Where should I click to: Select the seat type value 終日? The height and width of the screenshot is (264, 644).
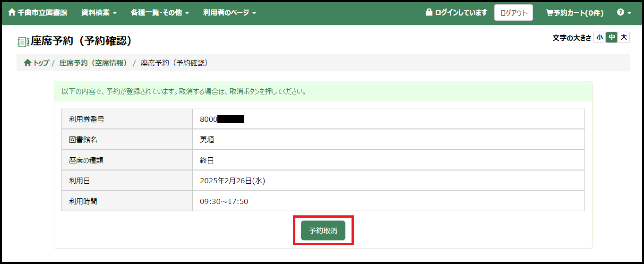tap(207, 161)
